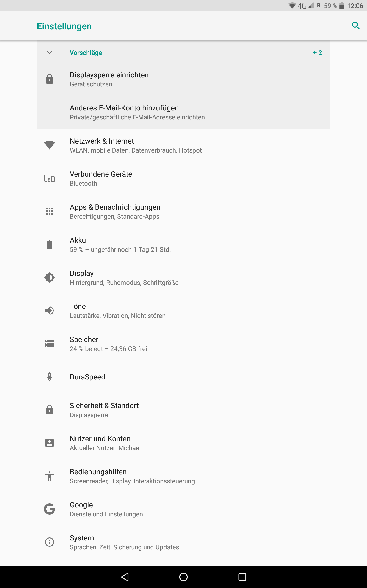This screenshot has width=367, height=588.
Task: Open Google Dienste und Einstellungen
Action: (106, 509)
